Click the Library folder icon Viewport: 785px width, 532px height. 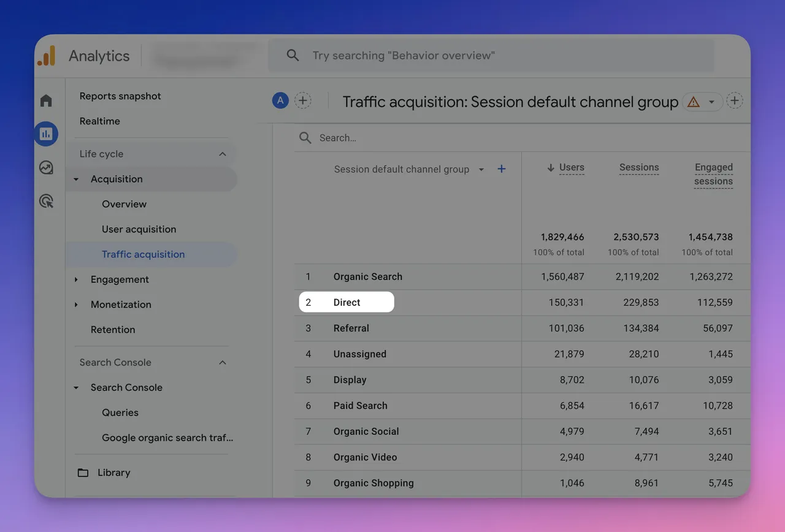tap(83, 473)
